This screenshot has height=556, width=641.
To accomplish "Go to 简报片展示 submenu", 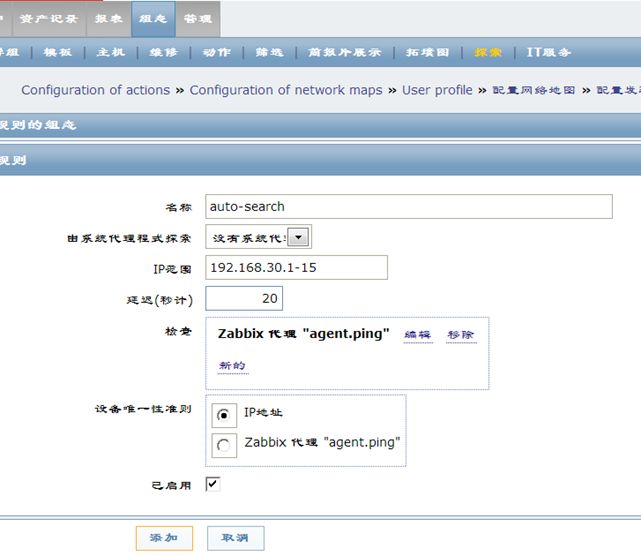I will 345,52.
